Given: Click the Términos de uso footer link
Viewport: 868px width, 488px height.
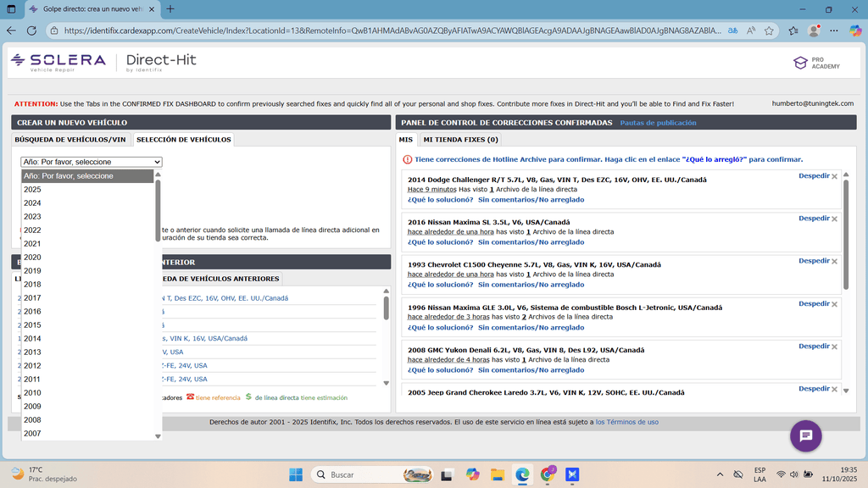Looking at the screenshot, I should 626,422.
